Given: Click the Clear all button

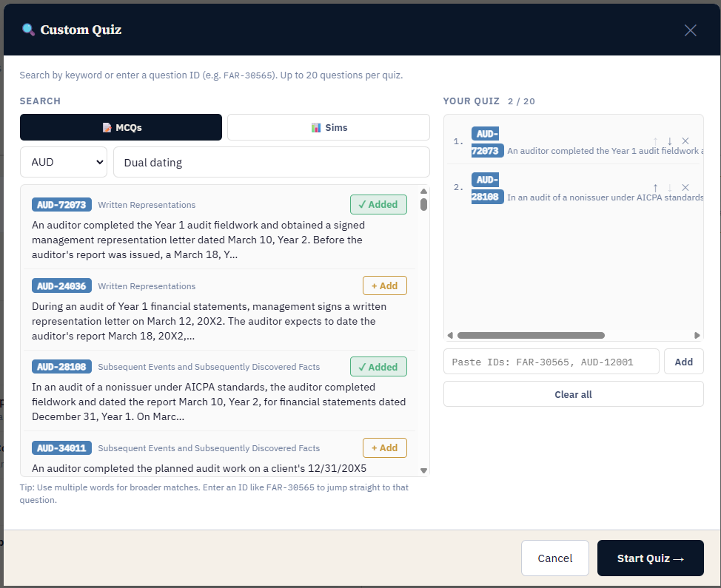Looking at the screenshot, I should point(574,394).
